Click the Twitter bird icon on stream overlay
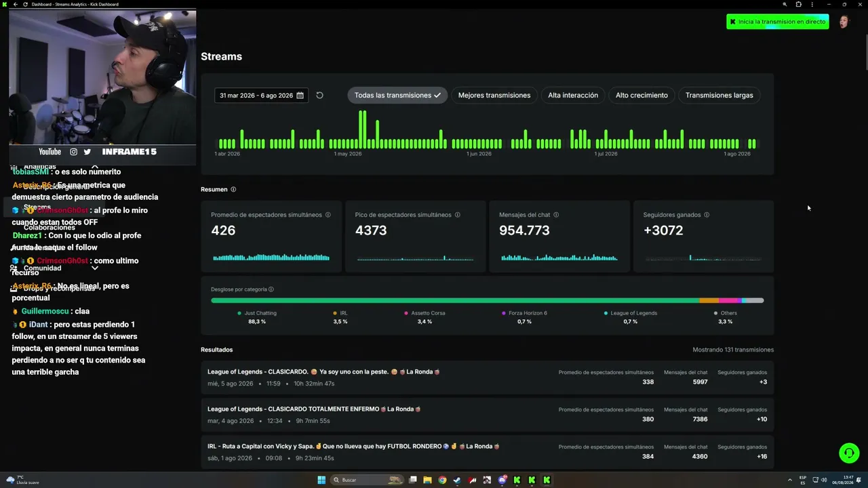The height and width of the screenshot is (488, 868). [x=87, y=152]
